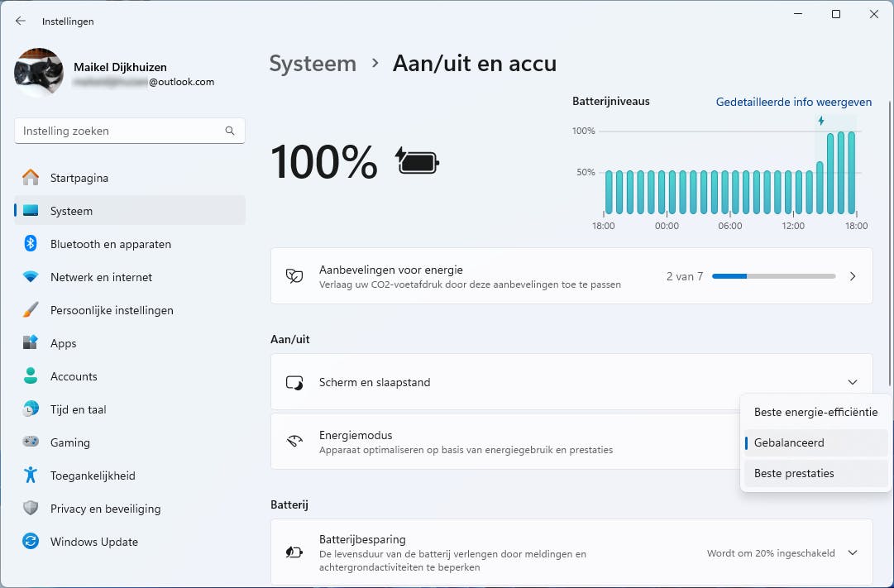Screen dimensions: 894x588
Task: Click the Privacy en beveiliging shield icon
Action: pyautogui.click(x=30, y=509)
